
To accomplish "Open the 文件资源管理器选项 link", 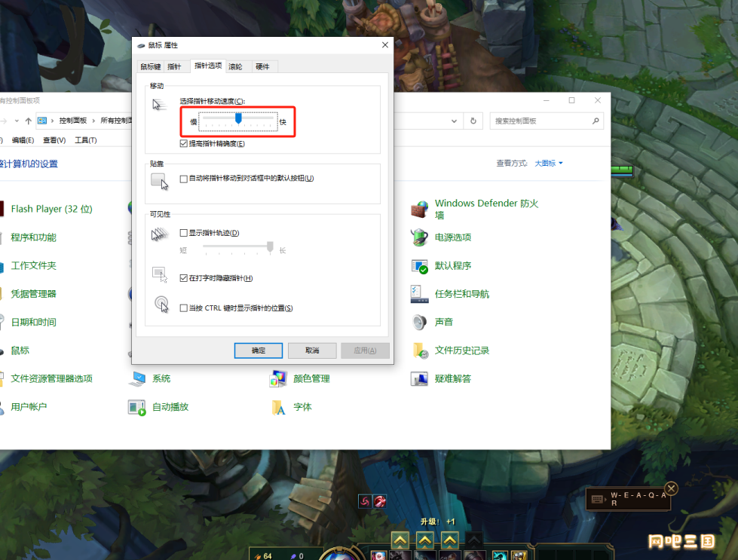I will coord(52,379).
